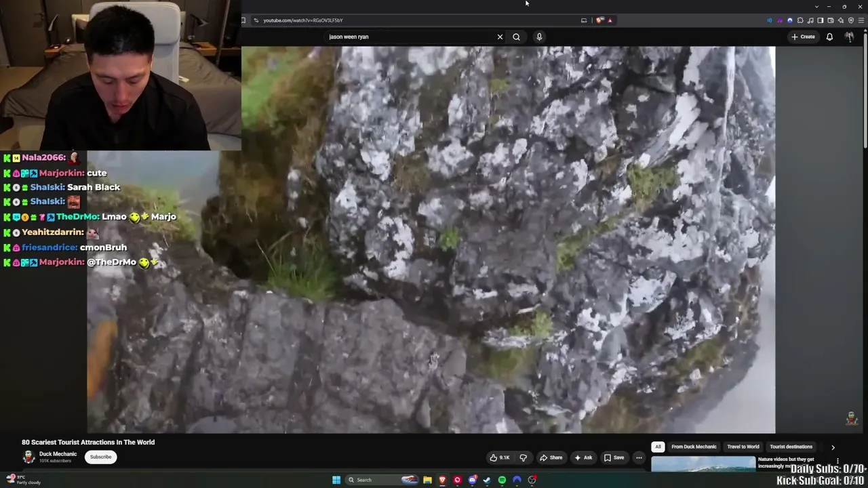
Task: Share the video
Action: 551,457
